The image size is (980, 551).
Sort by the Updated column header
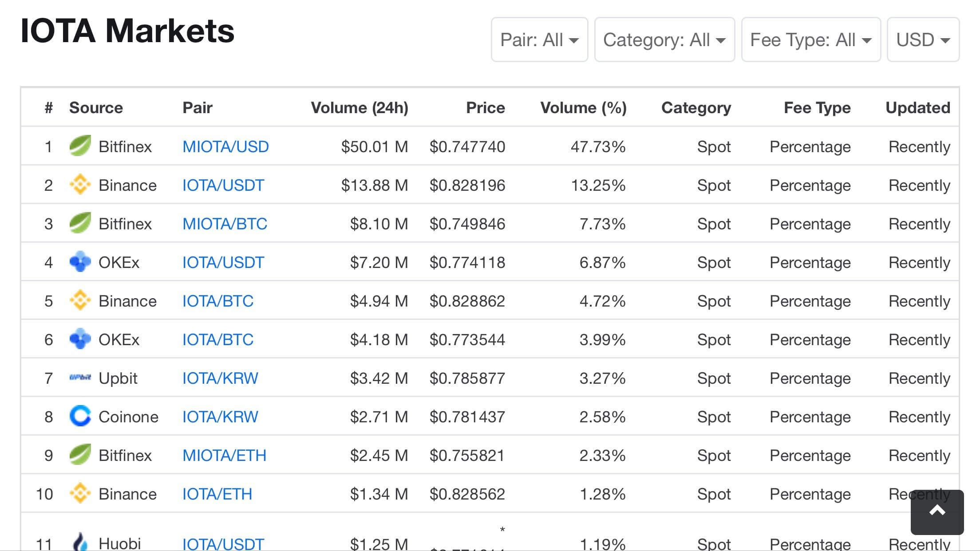(x=918, y=108)
